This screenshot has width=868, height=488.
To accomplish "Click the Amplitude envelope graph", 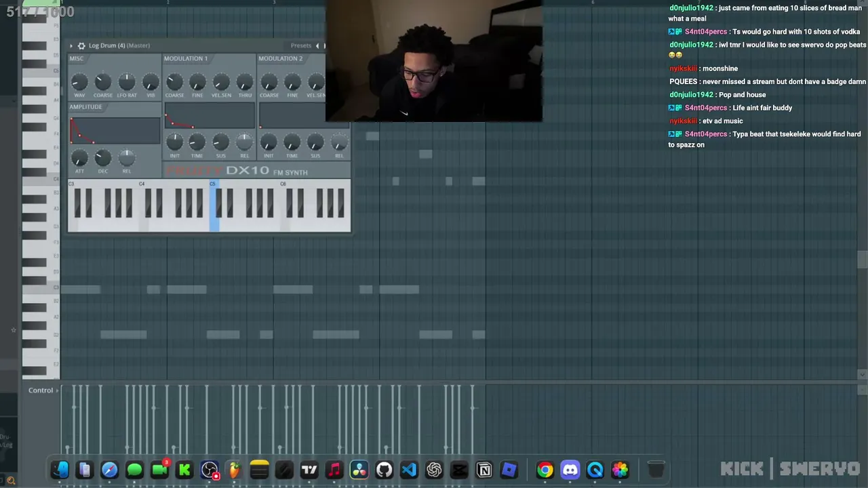I will point(115,129).
